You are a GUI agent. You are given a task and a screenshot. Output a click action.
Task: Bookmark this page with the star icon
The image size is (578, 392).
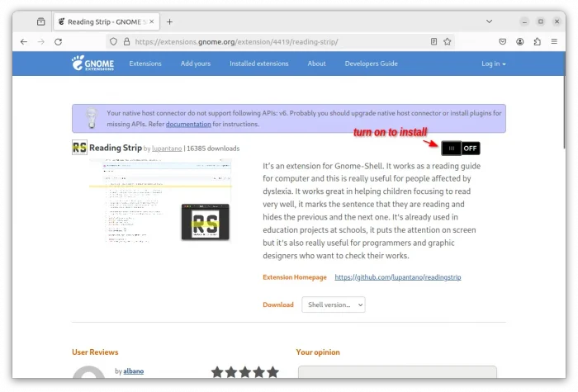[x=448, y=41]
